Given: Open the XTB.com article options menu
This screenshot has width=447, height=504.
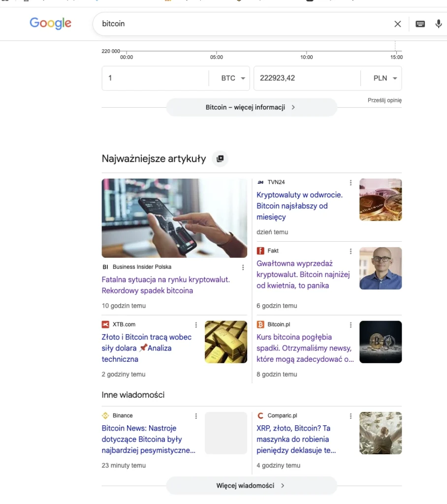Looking at the screenshot, I should pos(196,325).
